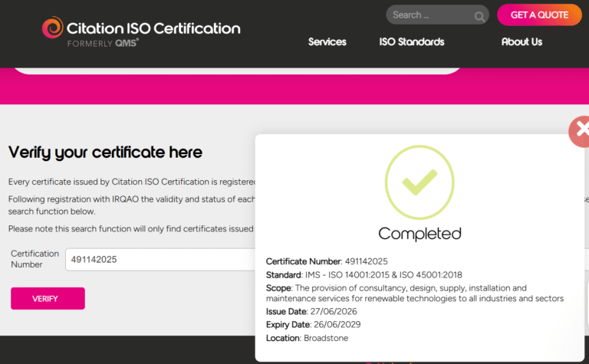This screenshot has height=364, width=589.
Task: Click the 'Verify your certificate here' heading
Action: coord(105,152)
